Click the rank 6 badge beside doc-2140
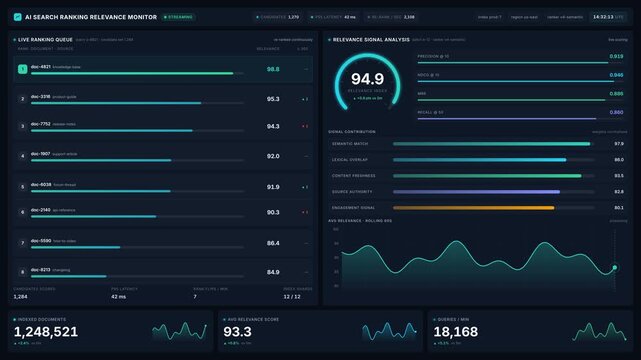Screen dimensions: 641x360 tap(22, 212)
